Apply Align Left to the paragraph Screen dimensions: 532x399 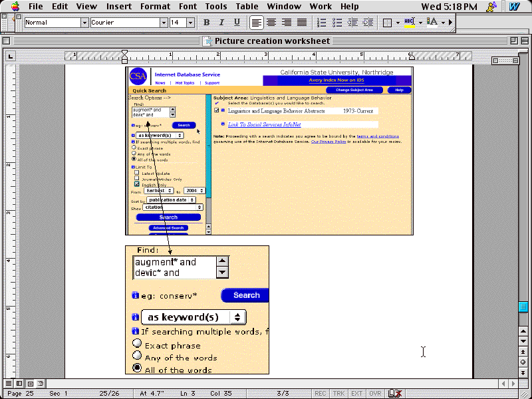tap(256, 23)
